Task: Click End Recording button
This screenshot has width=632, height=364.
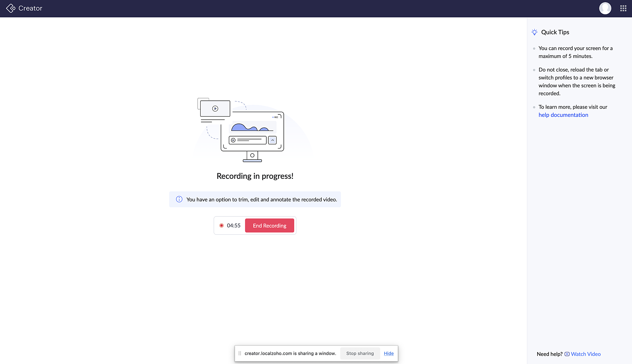Action: [270, 226]
